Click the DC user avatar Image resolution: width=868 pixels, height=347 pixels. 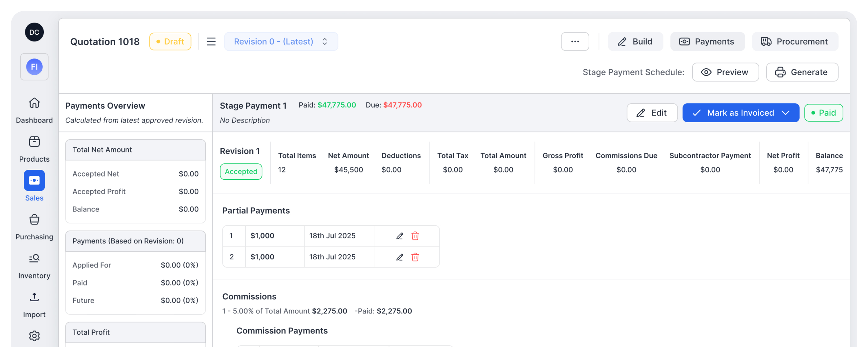click(x=34, y=32)
